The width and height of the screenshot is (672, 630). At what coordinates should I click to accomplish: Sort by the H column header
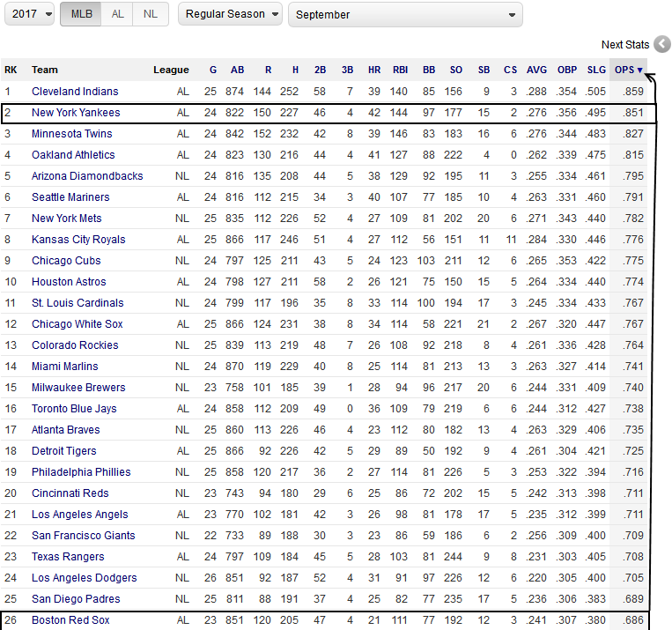tap(295, 70)
